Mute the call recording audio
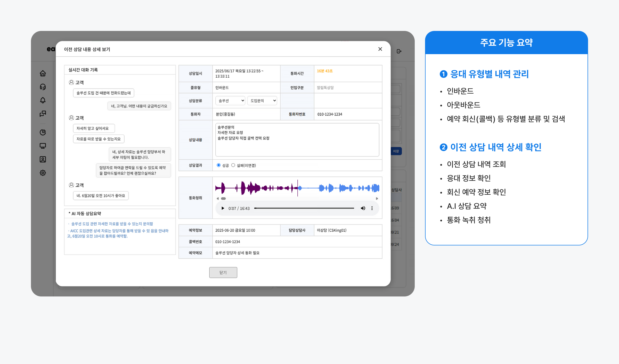Image resolution: width=619 pixels, height=364 pixels. coord(363,208)
